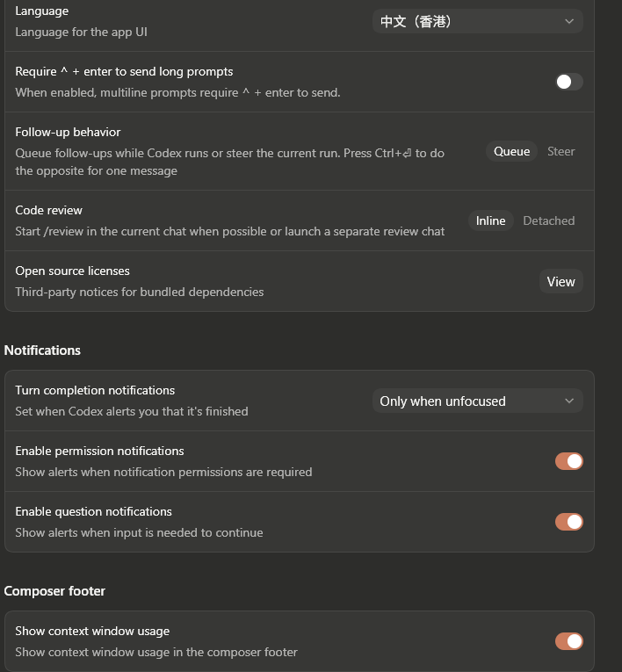Click the Turn completion notifications label
This screenshot has height=672, width=622.
point(95,390)
